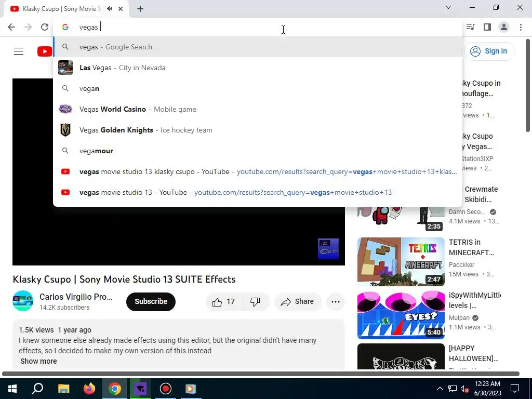The height and width of the screenshot is (399, 532).
Task: Open the network icon in system tray
Action: [x=453, y=389]
